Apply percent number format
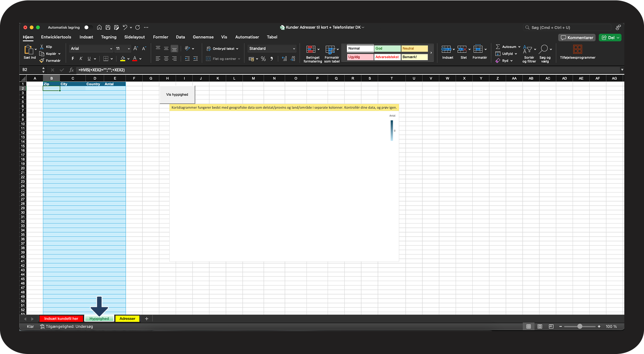Screen dimensions: 644x354 coord(263,59)
